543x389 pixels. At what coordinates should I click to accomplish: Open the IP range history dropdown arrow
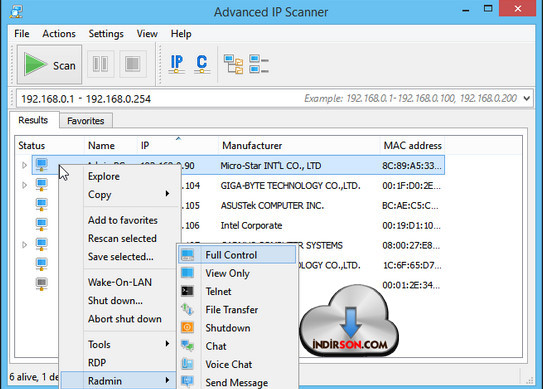coord(527,99)
